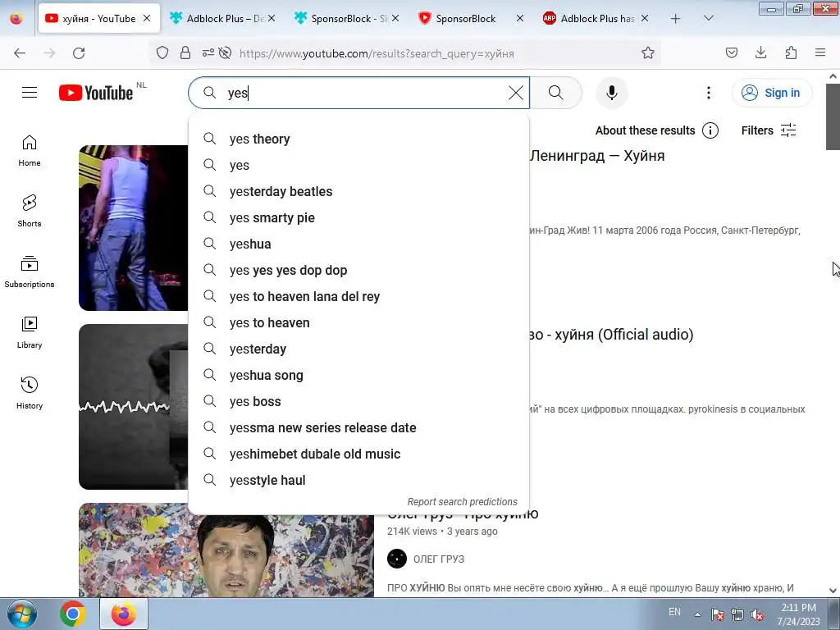Open the Windows Start button
The width and height of the screenshot is (840, 630).
[x=22, y=614]
